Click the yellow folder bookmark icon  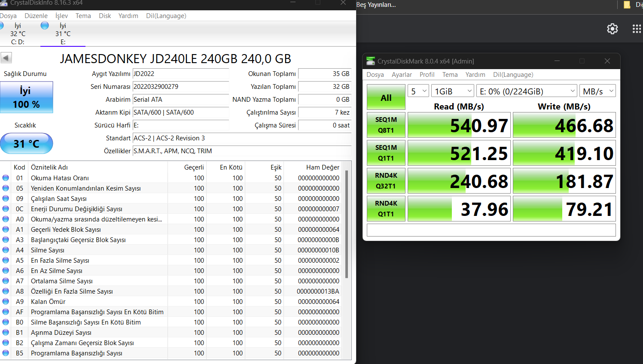[x=627, y=5]
